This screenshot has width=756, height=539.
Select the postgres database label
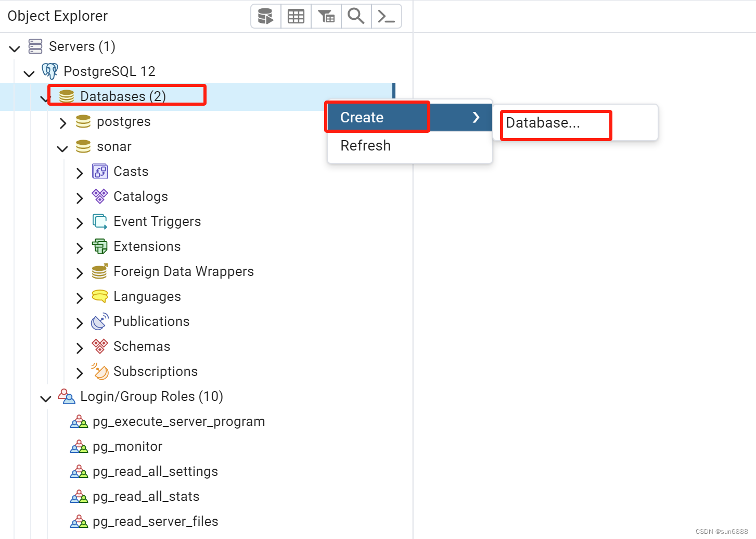click(124, 121)
